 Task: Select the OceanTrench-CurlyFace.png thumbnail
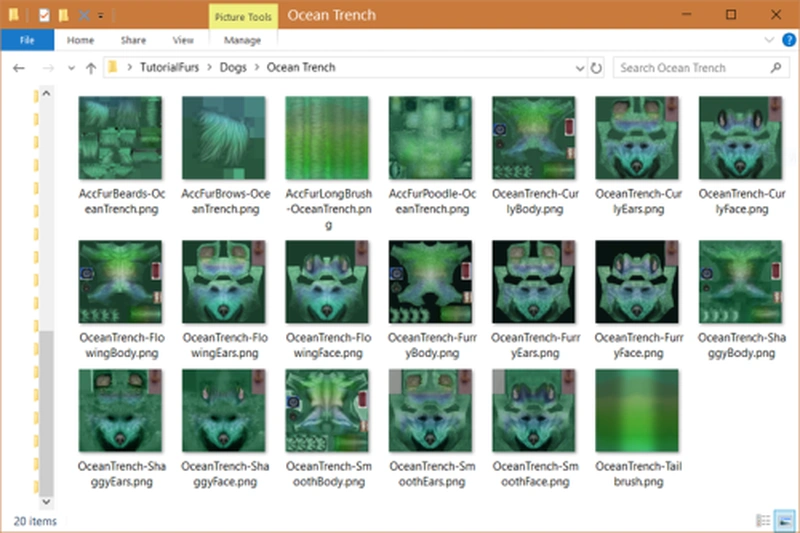tap(740, 138)
